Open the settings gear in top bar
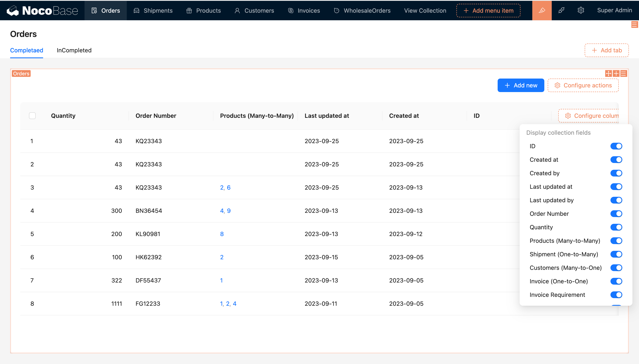Screen dimensions: 639x364 tap(581, 11)
